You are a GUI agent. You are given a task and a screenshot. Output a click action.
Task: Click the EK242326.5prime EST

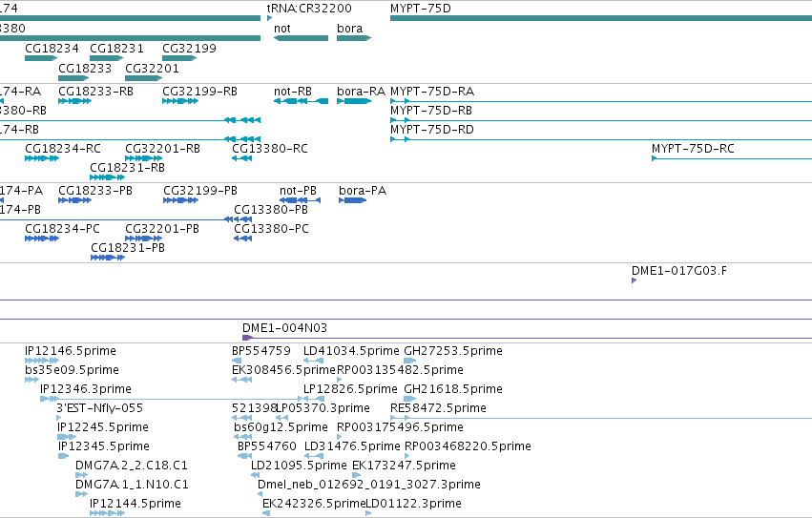[266, 513]
